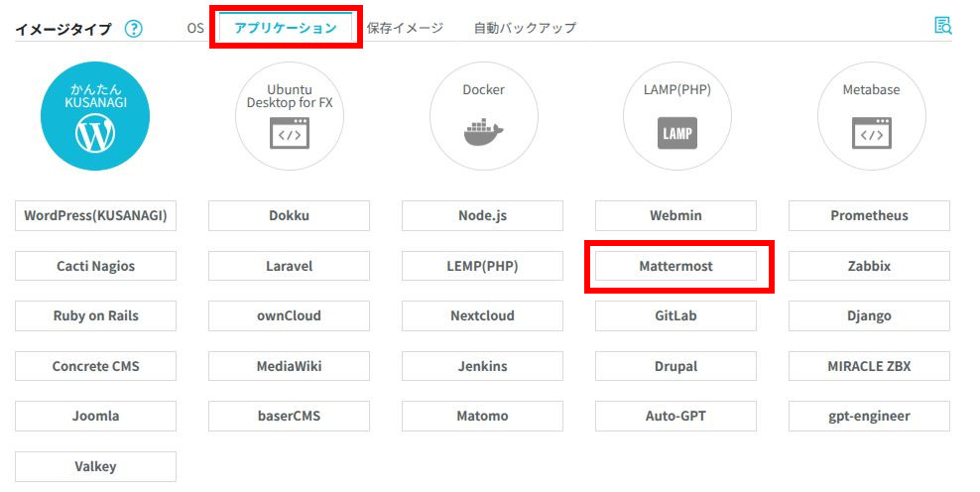The image size is (980, 492).
Task: Select the Docker whale icon
Action: 484,116
